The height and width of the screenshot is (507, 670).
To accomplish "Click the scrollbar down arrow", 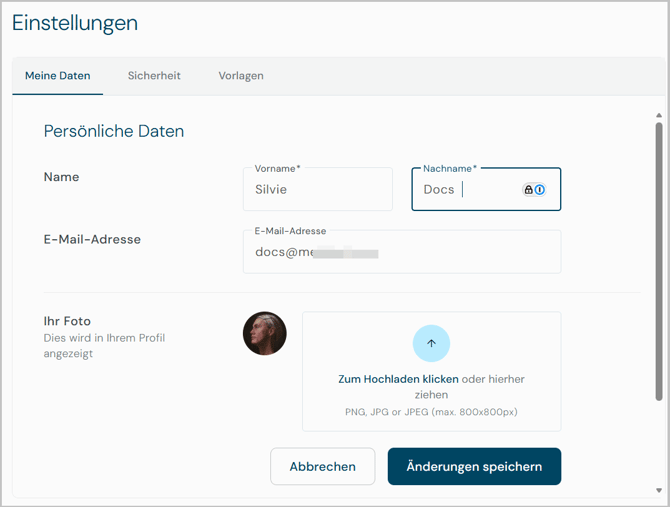I will [659, 490].
